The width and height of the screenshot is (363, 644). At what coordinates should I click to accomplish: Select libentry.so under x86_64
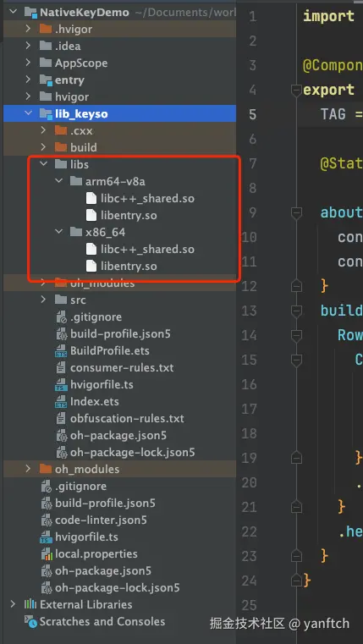pos(129,266)
